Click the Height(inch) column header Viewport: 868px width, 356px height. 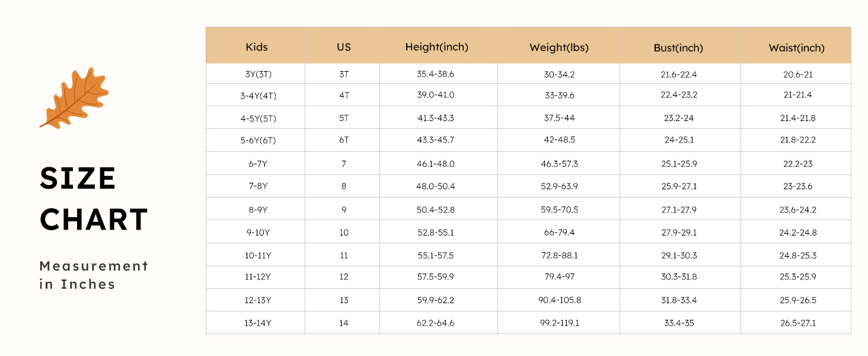coord(437,47)
